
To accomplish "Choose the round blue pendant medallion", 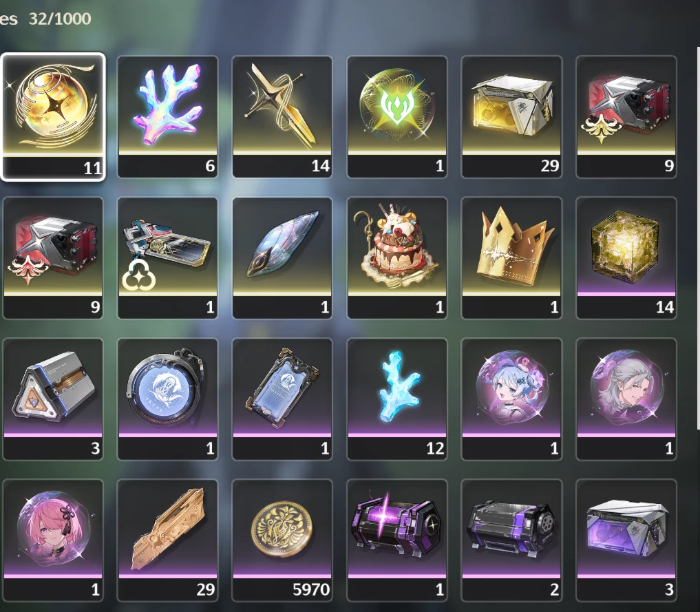I will (167, 399).
